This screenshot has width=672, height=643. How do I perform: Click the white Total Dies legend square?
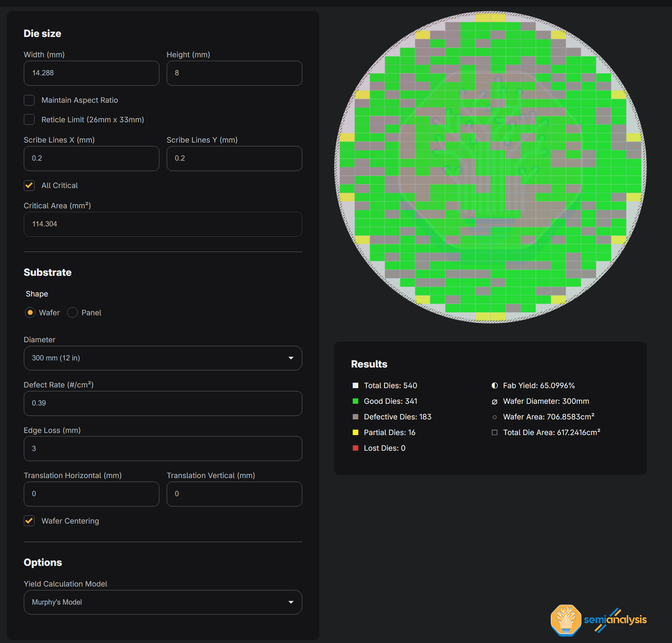pos(355,386)
